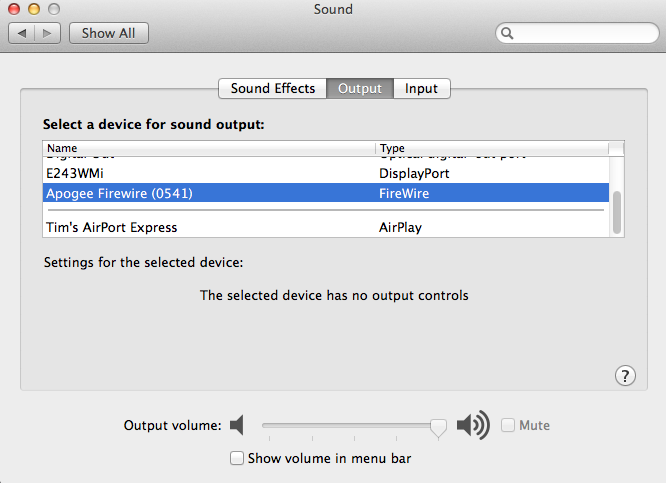Viewport: 666px width, 483px height.
Task: Switch to the Sound Effects tab
Action: (x=272, y=88)
